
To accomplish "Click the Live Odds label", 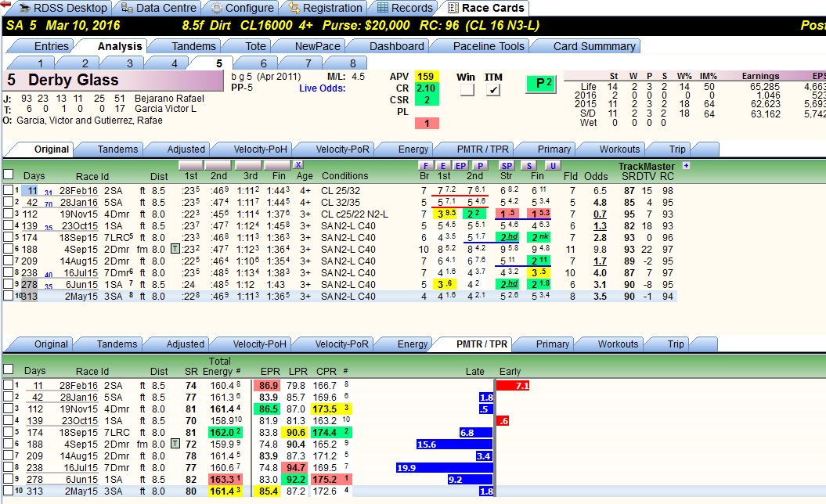I will click(323, 88).
